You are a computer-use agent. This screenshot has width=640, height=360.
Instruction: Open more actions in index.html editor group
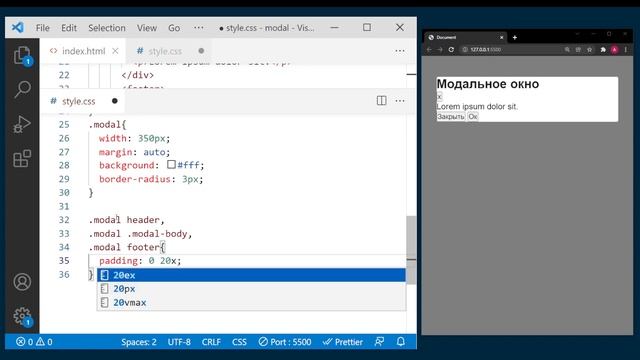[x=400, y=51]
